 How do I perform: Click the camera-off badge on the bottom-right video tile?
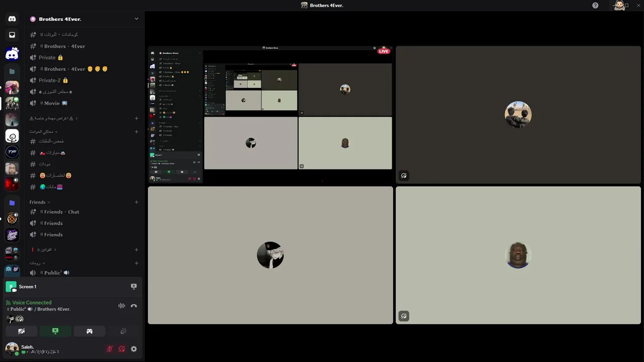404,316
